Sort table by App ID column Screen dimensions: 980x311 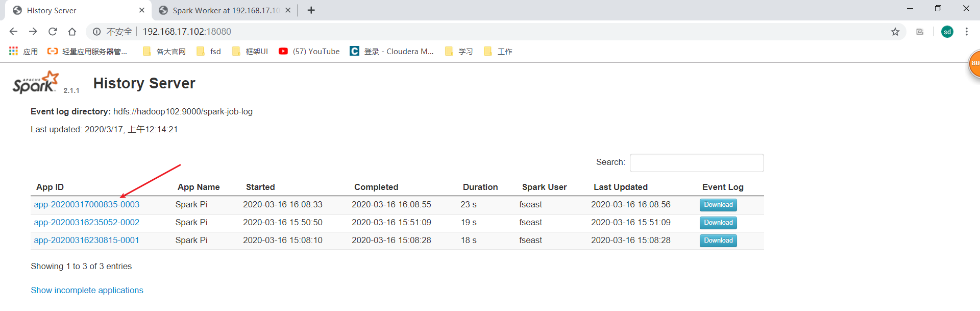[50, 187]
